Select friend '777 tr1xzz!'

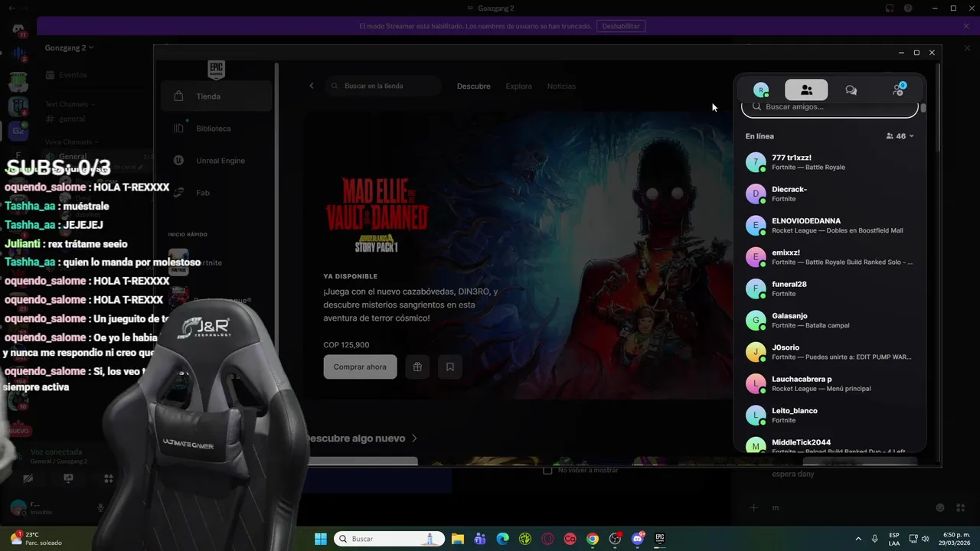coord(830,162)
